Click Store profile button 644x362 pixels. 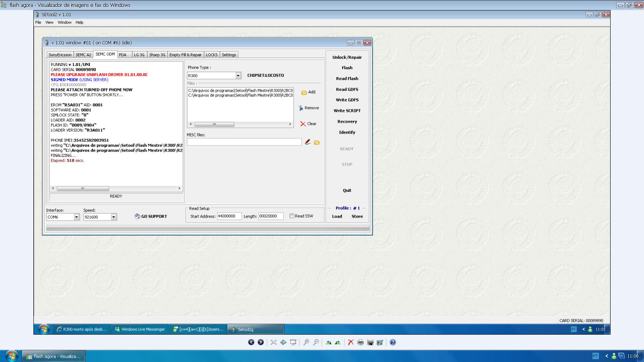coord(357,216)
